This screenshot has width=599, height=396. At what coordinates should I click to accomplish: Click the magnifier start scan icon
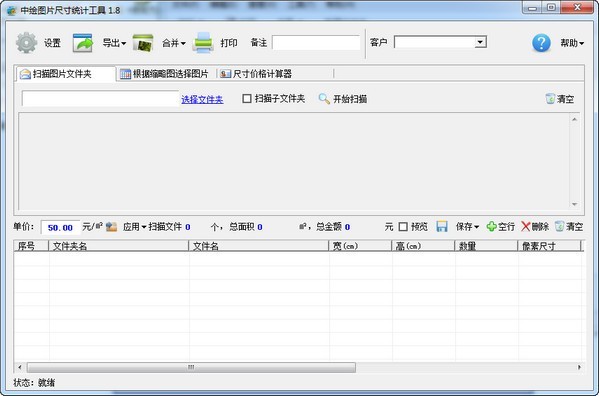click(324, 99)
